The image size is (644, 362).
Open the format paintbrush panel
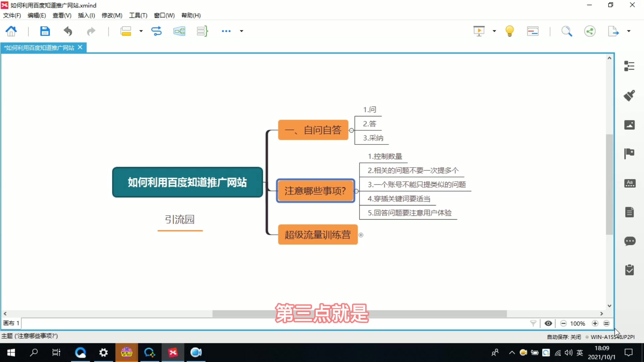tap(629, 96)
